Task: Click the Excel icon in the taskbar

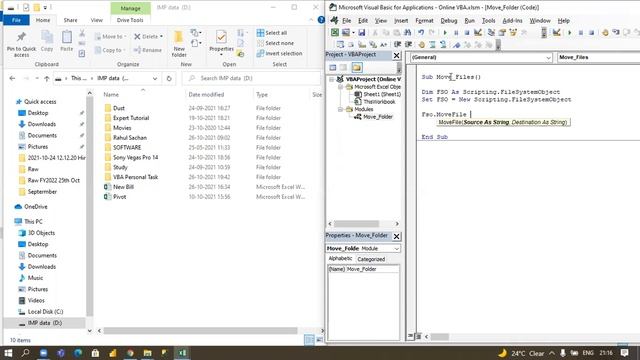Action: (x=182, y=353)
